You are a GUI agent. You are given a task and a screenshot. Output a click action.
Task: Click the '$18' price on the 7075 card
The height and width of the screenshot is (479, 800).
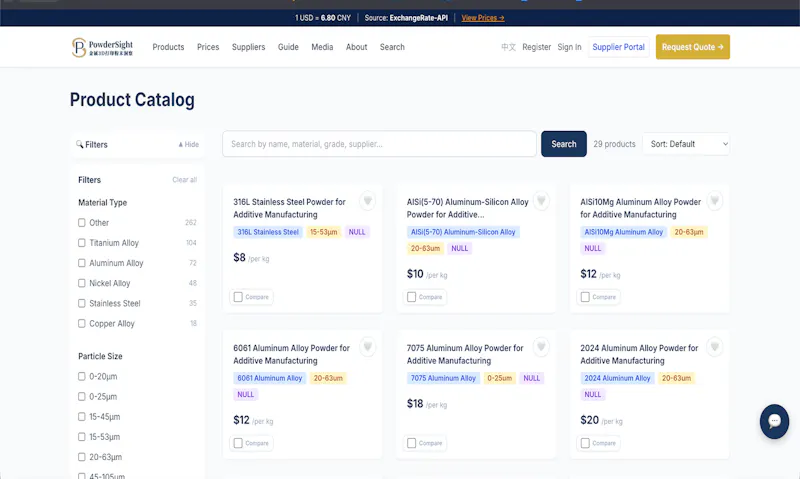click(x=415, y=404)
